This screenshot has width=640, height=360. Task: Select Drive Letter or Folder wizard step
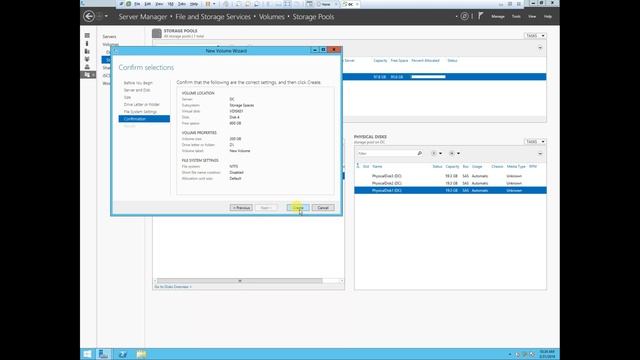142,104
